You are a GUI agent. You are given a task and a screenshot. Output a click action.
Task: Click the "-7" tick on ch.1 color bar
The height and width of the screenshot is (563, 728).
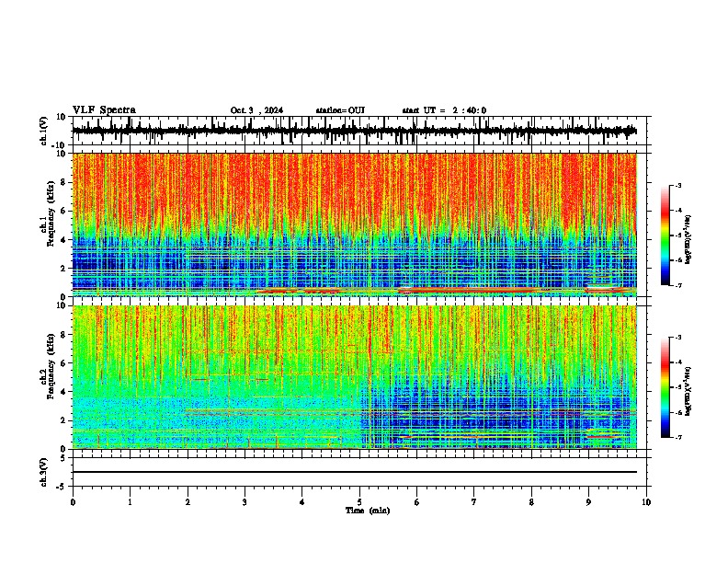(x=677, y=285)
